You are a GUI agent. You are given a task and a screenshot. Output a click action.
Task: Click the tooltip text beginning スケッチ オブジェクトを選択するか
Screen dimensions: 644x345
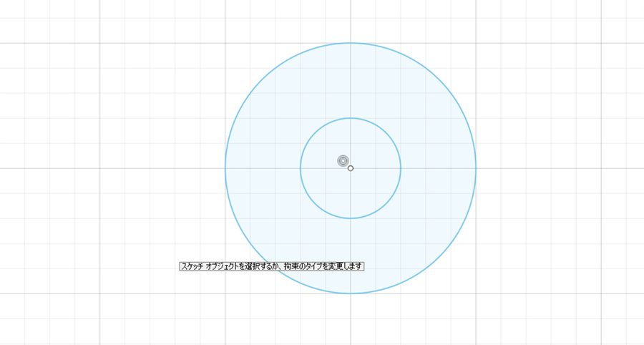coord(271,266)
